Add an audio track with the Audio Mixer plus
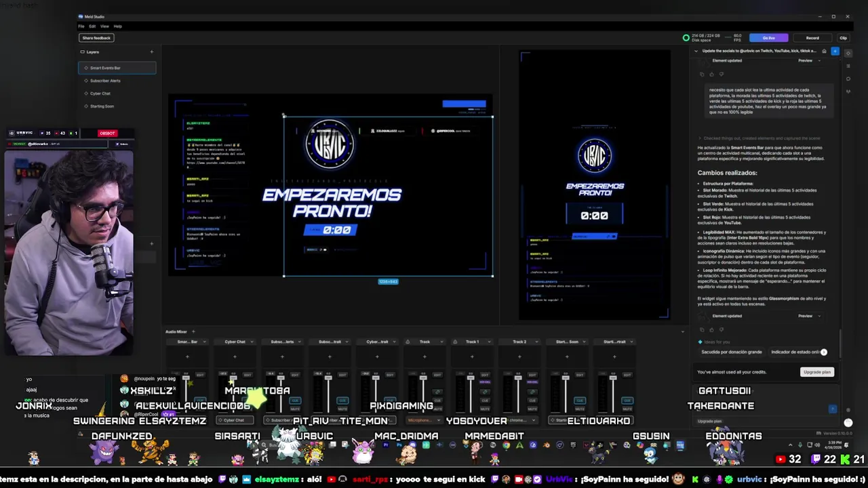The image size is (868, 488). tap(193, 331)
